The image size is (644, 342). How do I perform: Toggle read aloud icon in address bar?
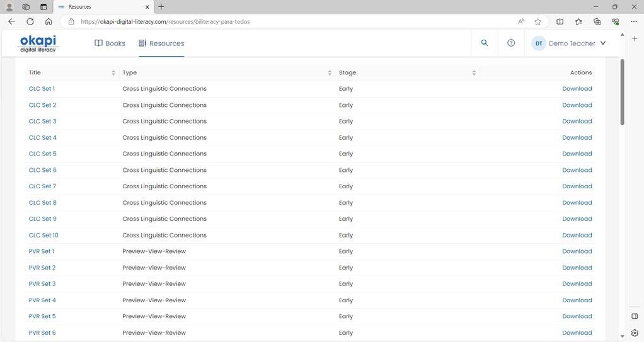pyautogui.click(x=520, y=22)
